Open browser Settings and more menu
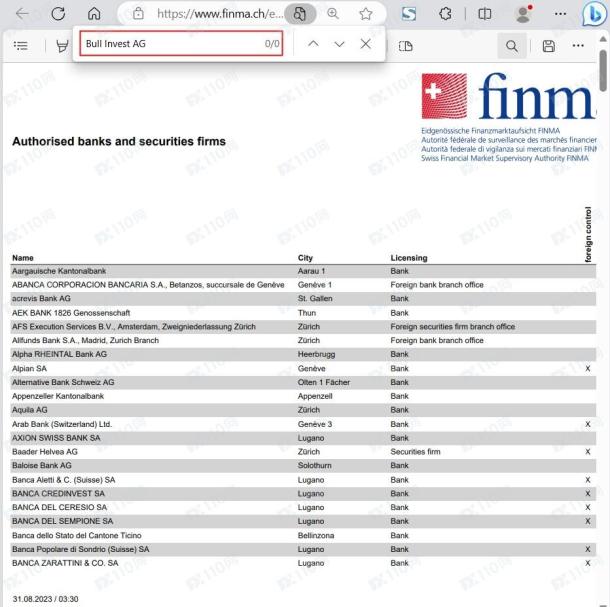This screenshot has width=610, height=607. (560, 14)
